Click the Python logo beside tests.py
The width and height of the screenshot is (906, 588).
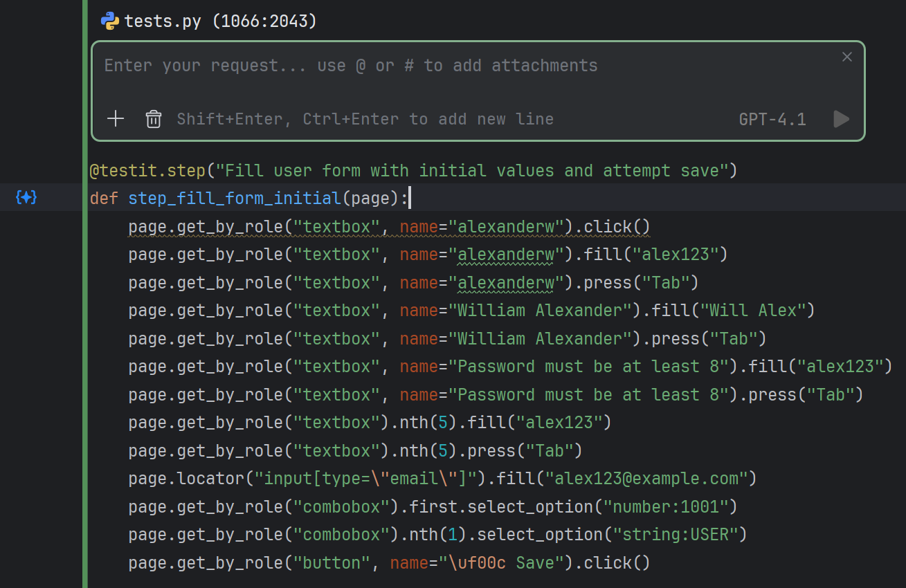tap(109, 20)
